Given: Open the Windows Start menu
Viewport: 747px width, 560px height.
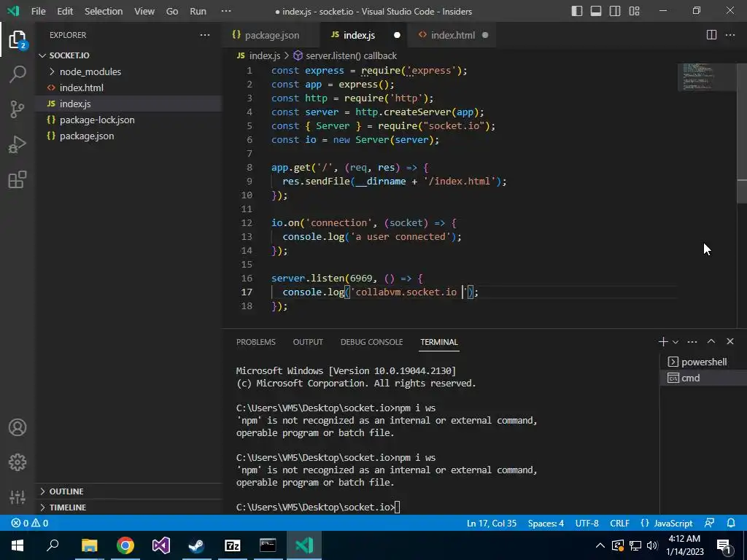Looking at the screenshot, I should (x=18, y=545).
